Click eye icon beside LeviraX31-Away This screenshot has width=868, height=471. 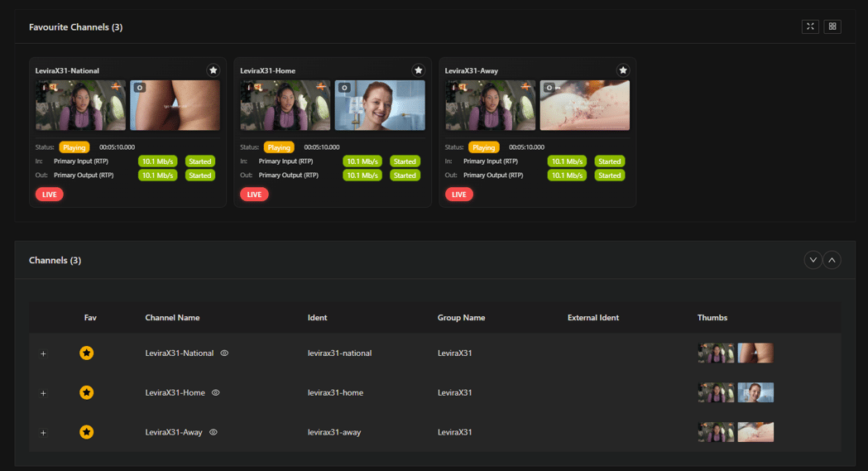tap(213, 432)
